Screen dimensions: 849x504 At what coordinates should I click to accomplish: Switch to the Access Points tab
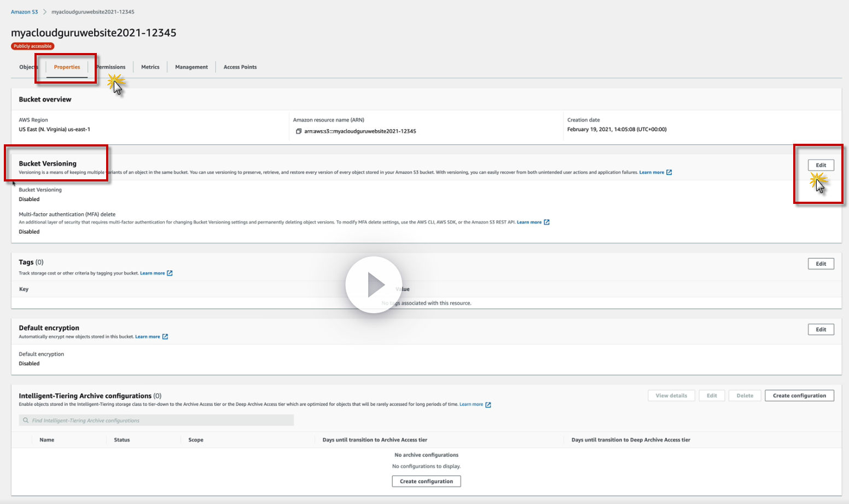[x=240, y=67]
